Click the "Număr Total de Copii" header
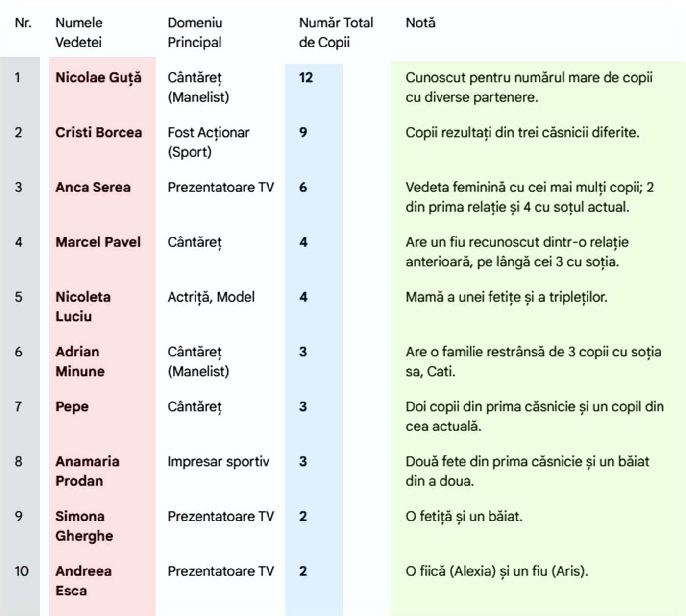Viewport: 686px width, 616px height. pyautogui.click(x=336, y=32)
